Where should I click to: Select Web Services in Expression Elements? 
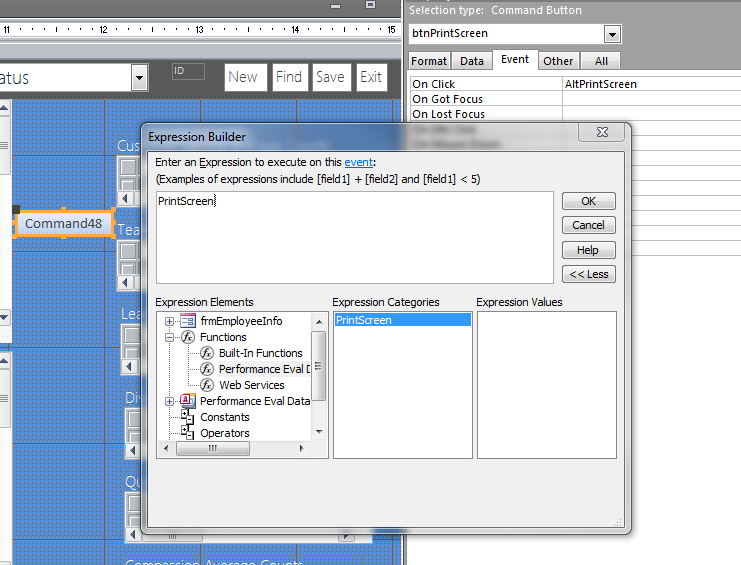tap(252, 385)
